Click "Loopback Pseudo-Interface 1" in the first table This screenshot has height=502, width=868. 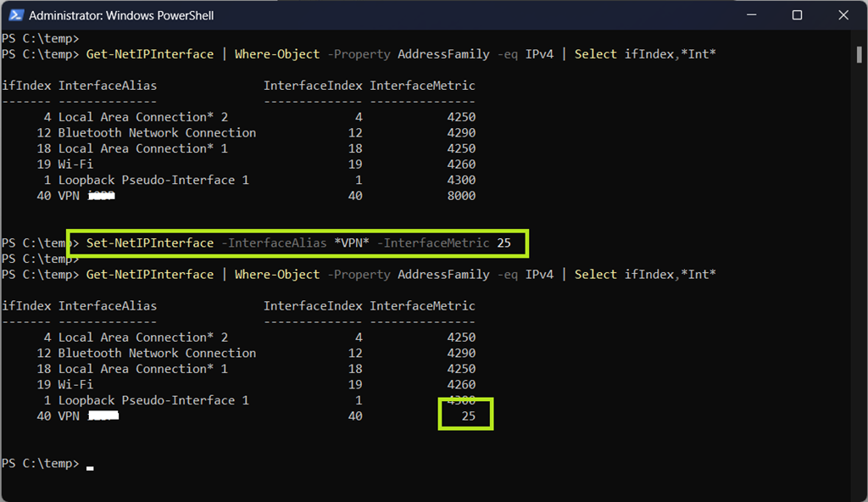click(153, 180)
